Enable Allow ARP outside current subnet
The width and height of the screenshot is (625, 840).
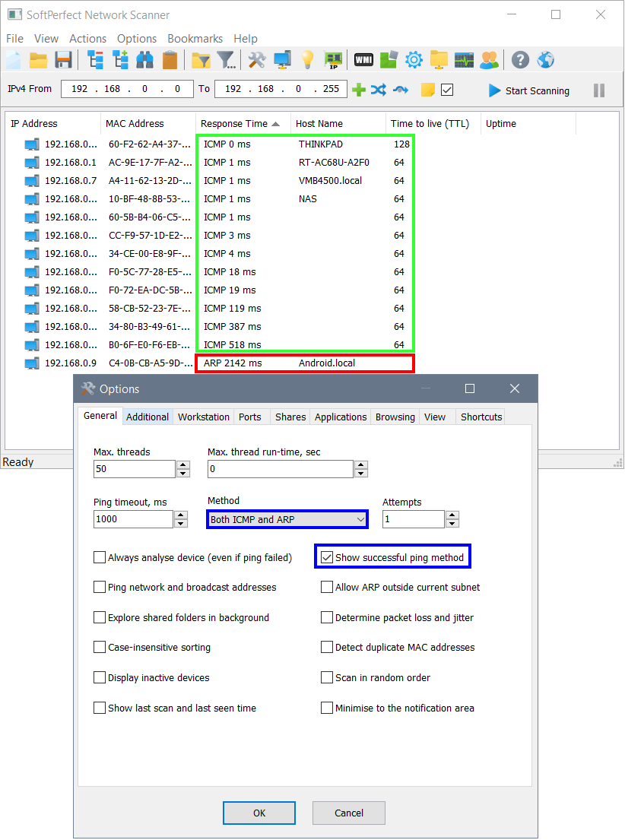[326, 587]
